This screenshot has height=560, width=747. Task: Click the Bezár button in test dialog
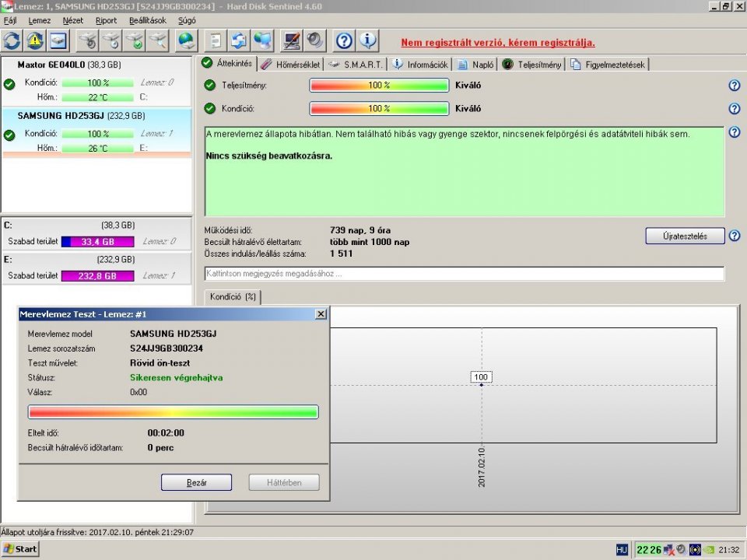pyautogui.click(x=196, y=482)
